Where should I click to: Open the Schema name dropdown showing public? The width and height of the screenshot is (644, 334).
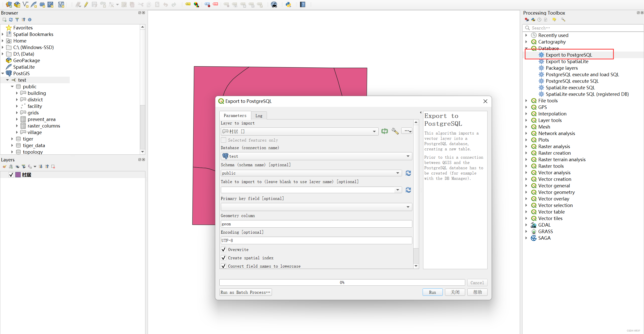click(x=311, y=173)
